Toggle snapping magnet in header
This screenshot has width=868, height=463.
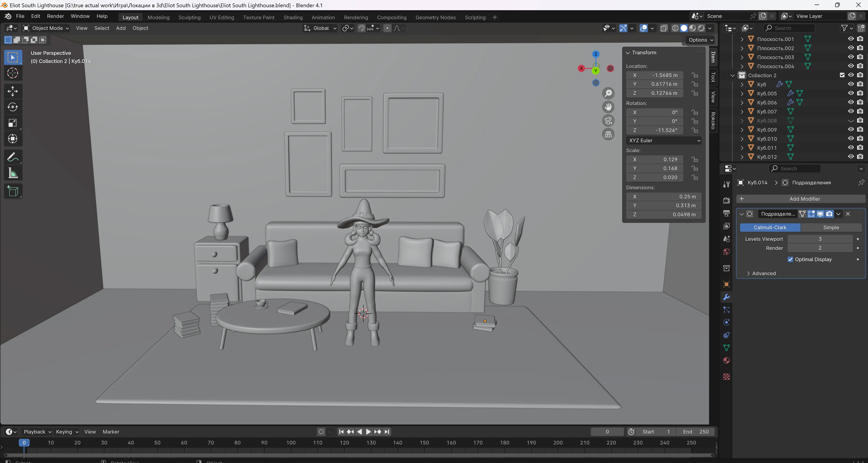[361, 28]
